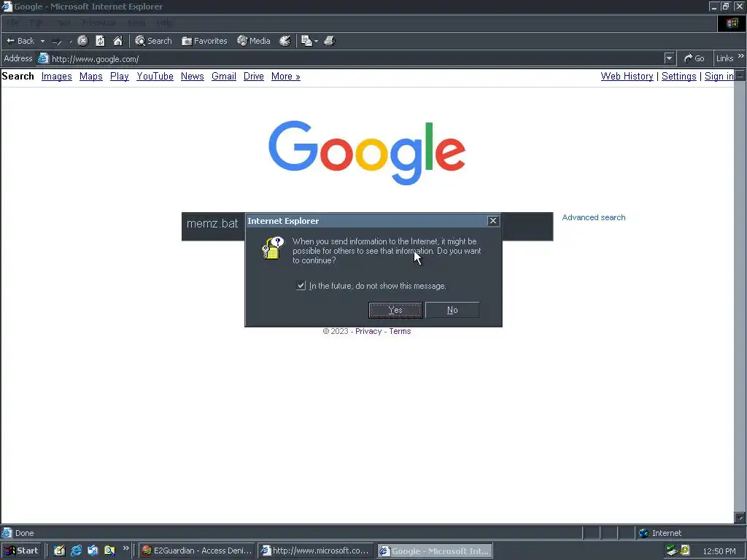This screenshot has width=747, height=560.
Task: Click Yes in the Internet Explorer dialog
Action: (395, 310)
